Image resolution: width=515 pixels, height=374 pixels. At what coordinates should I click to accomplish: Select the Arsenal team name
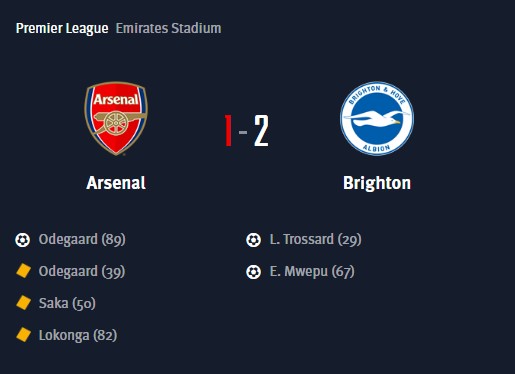click(x=116, y=183)
